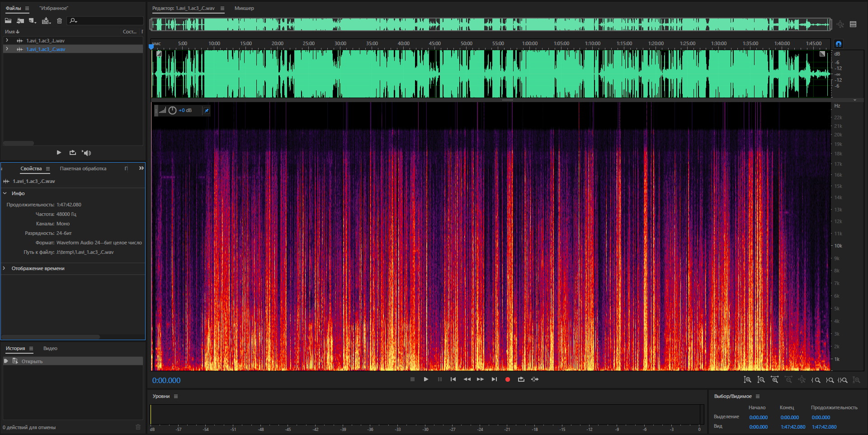Toggle the snapping magnet icon by the timeline
This screenshot has height=435, width=868.
[838, 44]
